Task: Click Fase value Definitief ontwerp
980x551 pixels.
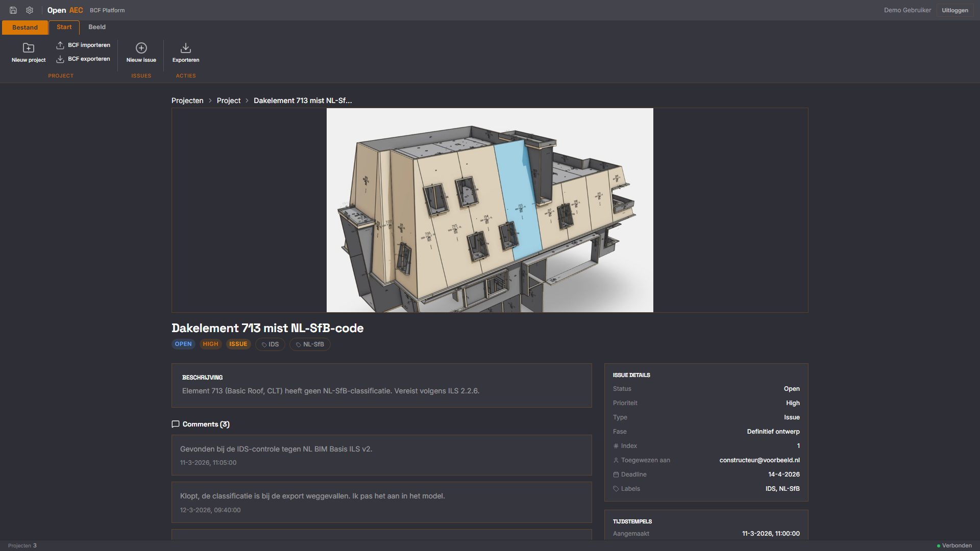Action: [x=773, y=432]
